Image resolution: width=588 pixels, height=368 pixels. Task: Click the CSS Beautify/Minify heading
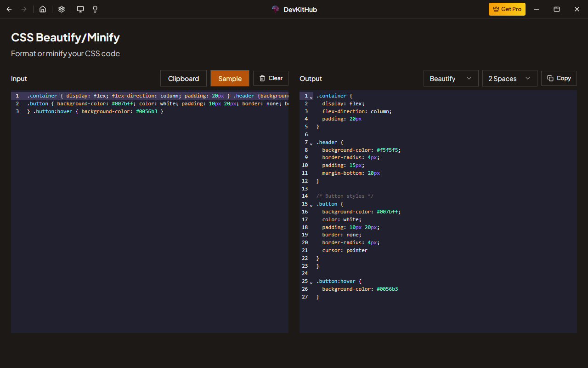[66, 37]
